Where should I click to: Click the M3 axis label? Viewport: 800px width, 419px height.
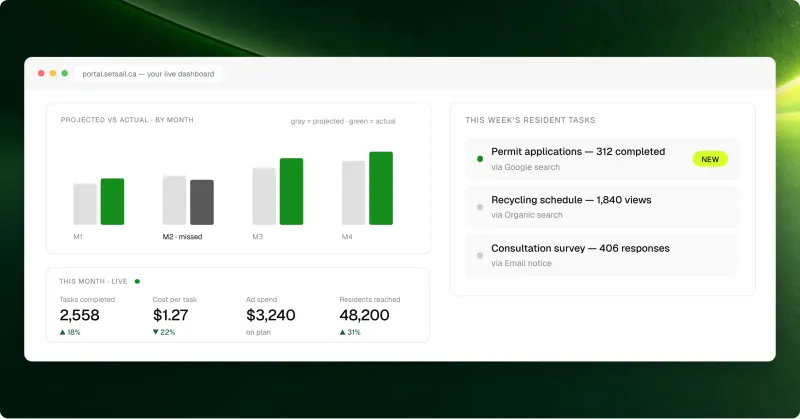click(258, 237)
